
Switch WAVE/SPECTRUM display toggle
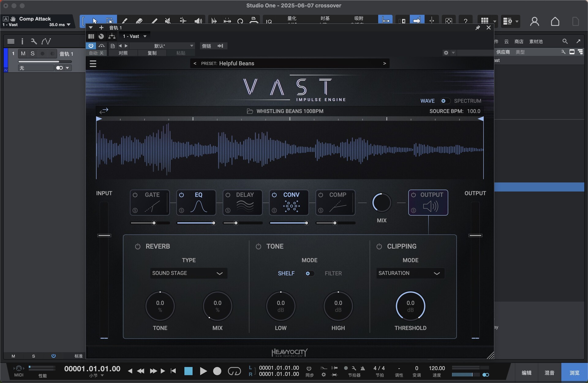444,101
